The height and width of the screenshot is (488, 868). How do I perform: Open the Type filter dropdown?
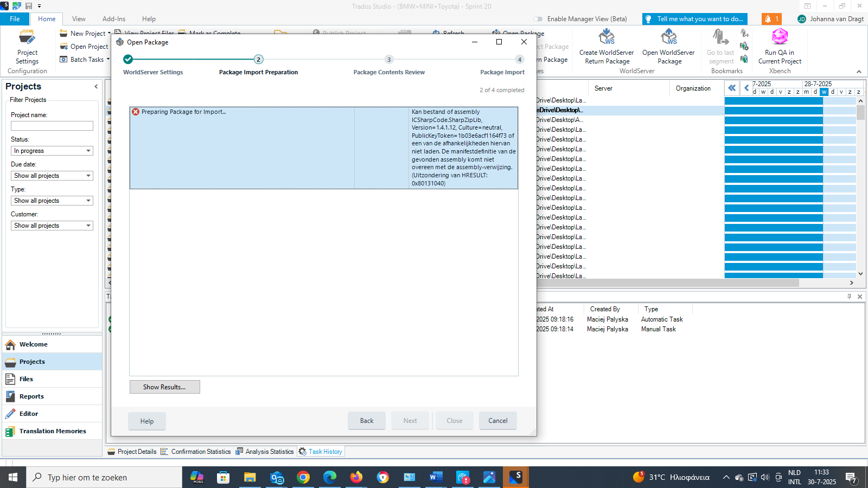(x=52, y=201)
